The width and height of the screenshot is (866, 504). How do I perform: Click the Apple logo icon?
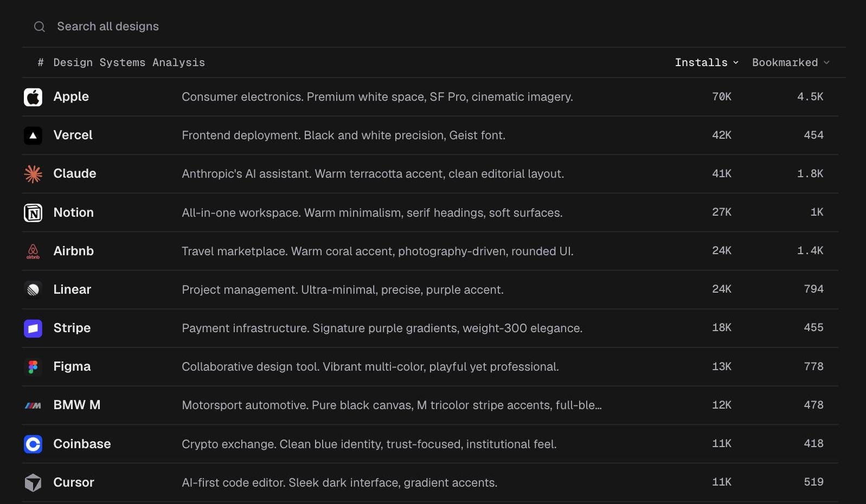click(33, 97)
